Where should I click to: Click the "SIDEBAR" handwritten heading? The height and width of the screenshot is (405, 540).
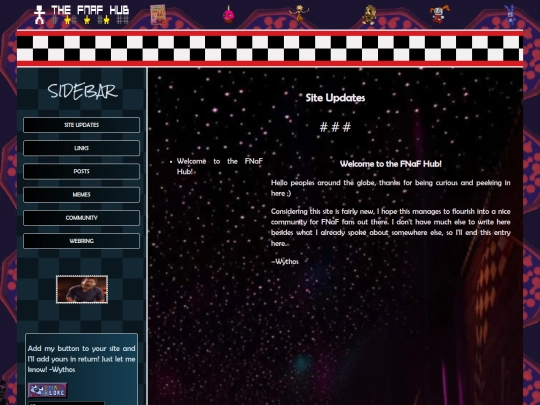click(83, 91)
